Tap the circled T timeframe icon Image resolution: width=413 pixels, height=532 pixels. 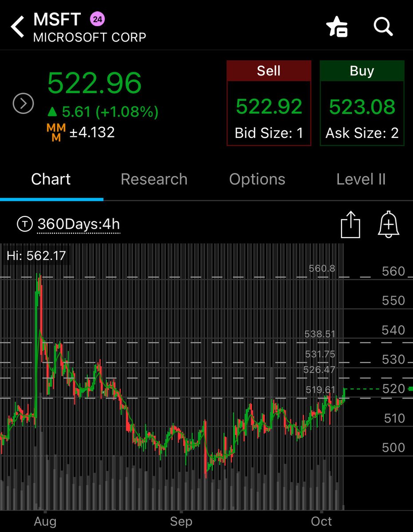(x=24, y=224)
